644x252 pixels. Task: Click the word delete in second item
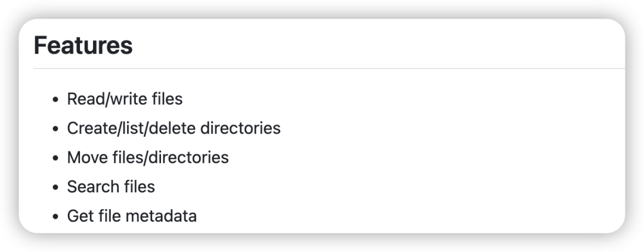(x=172, y=128)
